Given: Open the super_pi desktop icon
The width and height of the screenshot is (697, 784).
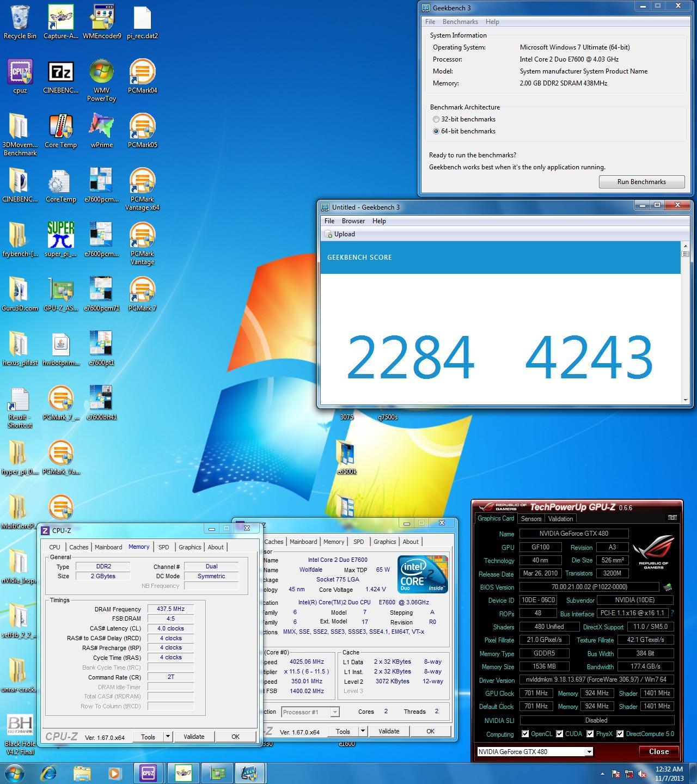Looking at the screenshot, I should tap(60, 240).
